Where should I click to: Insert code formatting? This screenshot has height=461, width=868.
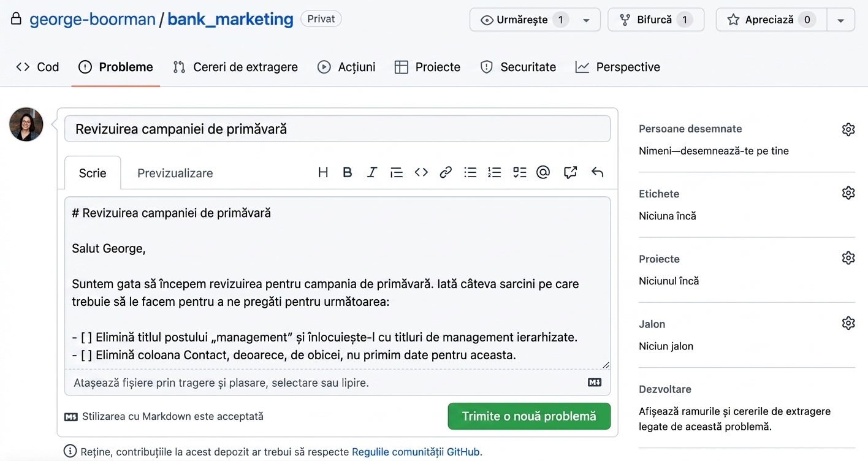coord(421,173)
